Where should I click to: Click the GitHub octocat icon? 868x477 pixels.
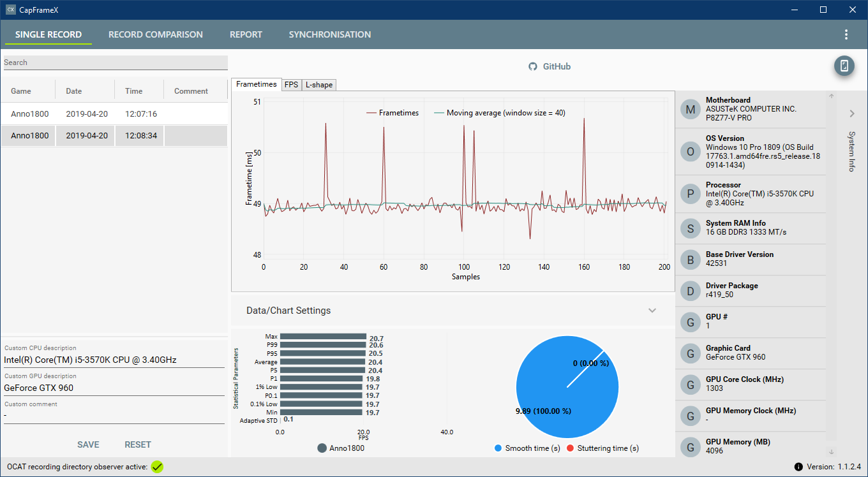click(533, 66)
